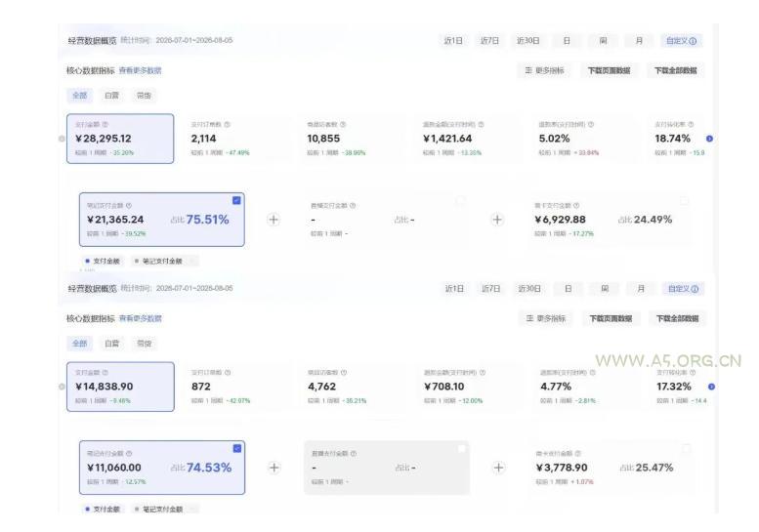Image resolution: width=759 pixels, height=532 pixels.
Task: Open 更多指标 menu above the ¥28,295.12 panel
Action: (544, 70)
